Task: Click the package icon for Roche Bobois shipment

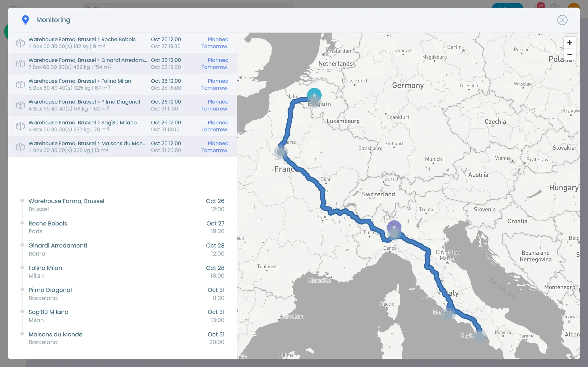Action: (x=20, y=42)
